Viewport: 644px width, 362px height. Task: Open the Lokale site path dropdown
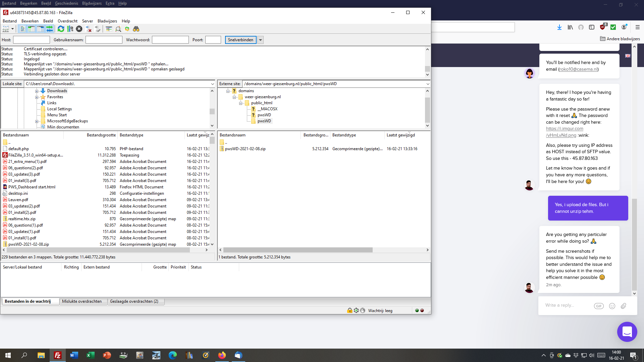(x=212, y=84)
